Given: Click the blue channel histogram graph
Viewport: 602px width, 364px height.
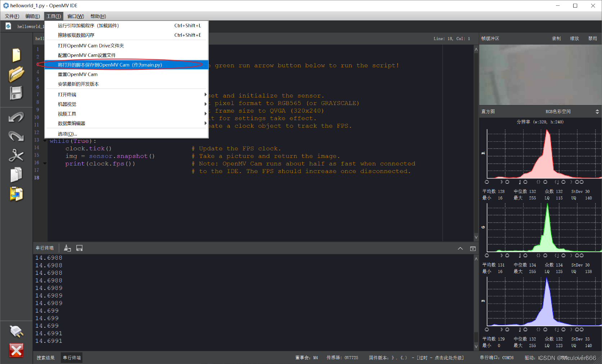Looking at the screenshot, I should point(544,301).
